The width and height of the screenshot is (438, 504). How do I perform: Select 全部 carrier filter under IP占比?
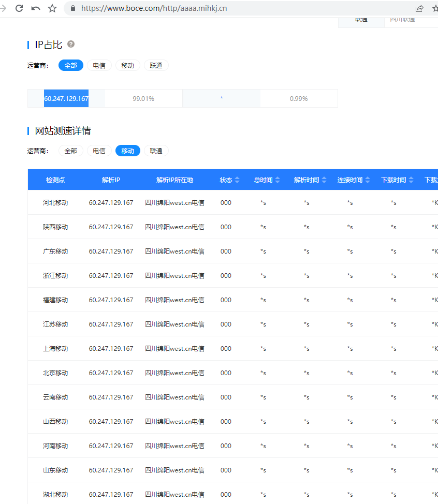coord(71,66)
